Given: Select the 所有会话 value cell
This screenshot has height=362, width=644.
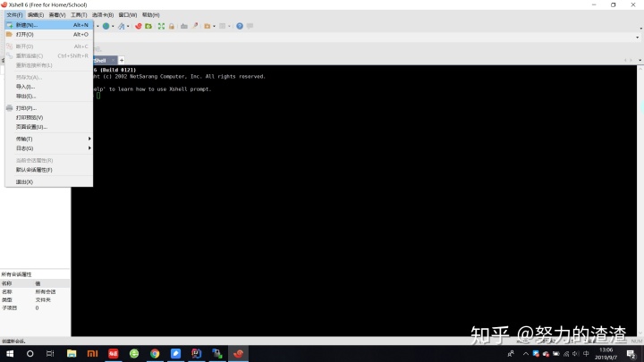Looking at the screenshot, I should pos(46,291).
